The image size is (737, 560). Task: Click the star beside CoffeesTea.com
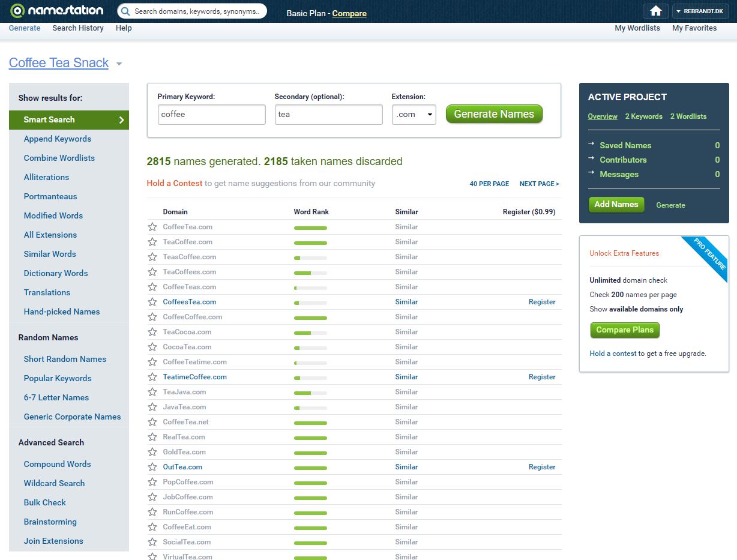point(152,302)
